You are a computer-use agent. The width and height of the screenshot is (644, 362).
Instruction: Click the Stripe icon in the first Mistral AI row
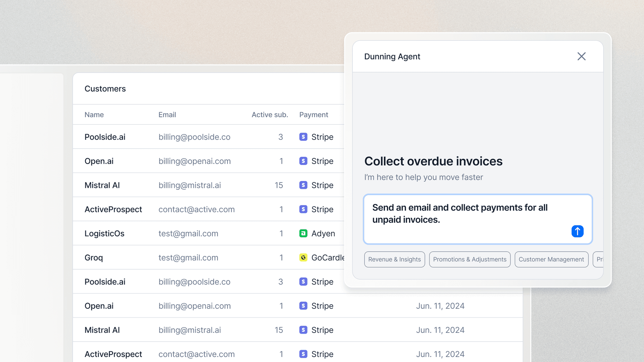[303, 185]
